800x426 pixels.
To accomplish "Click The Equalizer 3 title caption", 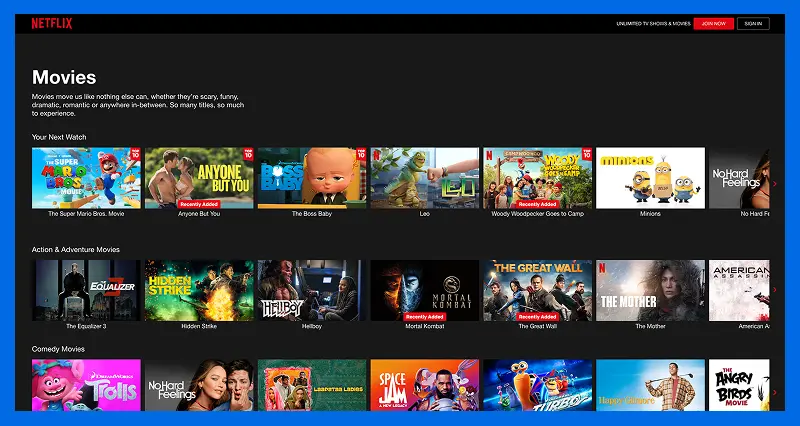I will point(86,326).
